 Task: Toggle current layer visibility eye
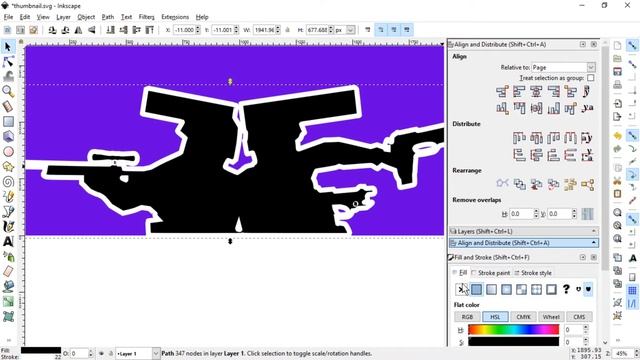pyautogui.click(x=101, y=353)
